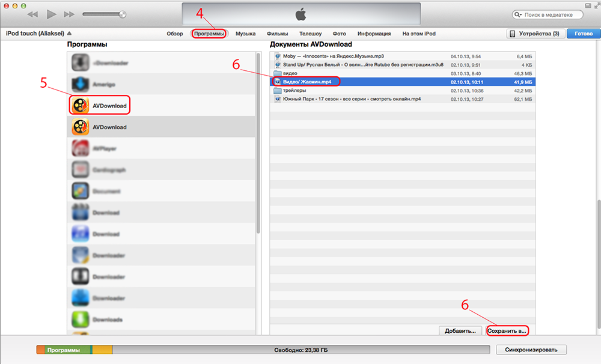Open the Программы tab
Screen dimensions: 601x364
coord(209,34)
